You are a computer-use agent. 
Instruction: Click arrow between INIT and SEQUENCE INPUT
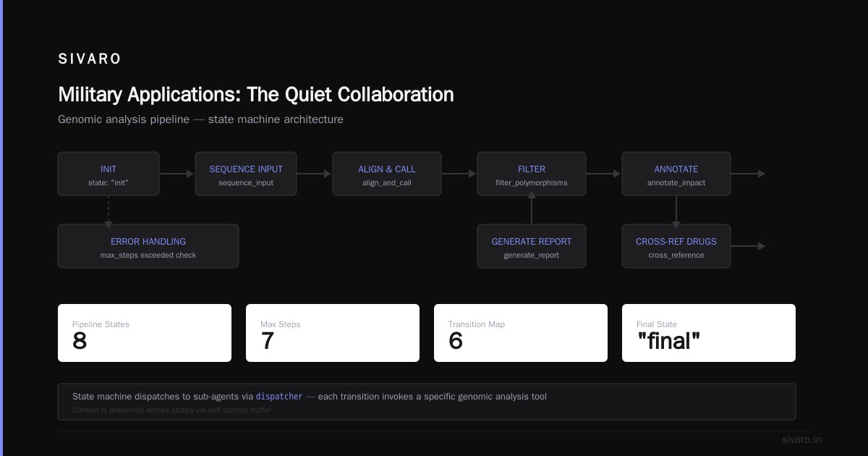click(x=177, y=174)
